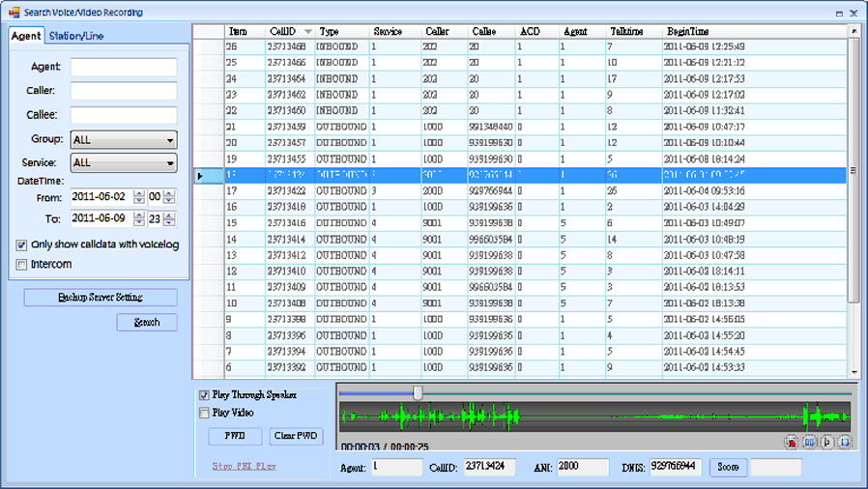
Task: Click the PWD button
Action: [235, 436]
